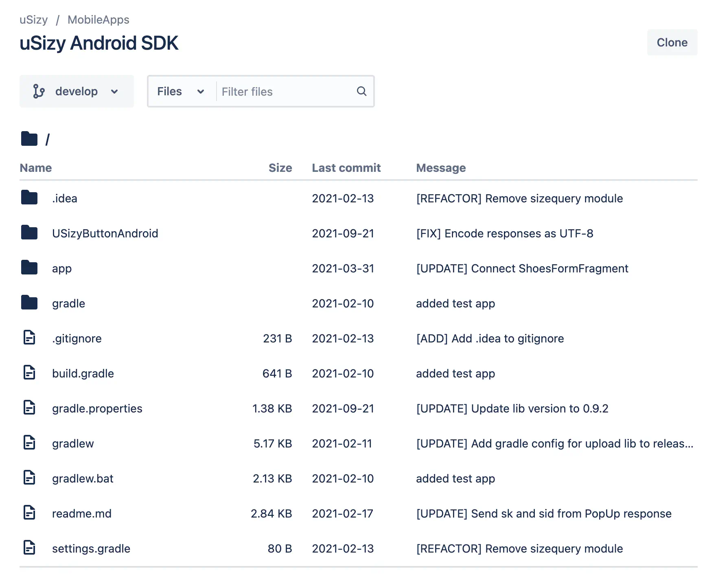This screenshot has width=718, height=588.
Task: Click the branch icon in develop selector
Action: [39, 91]
